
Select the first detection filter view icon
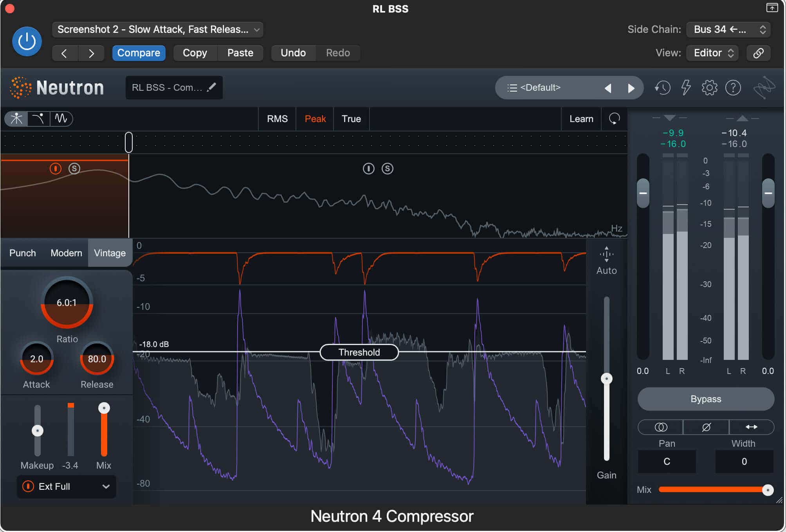16,119
